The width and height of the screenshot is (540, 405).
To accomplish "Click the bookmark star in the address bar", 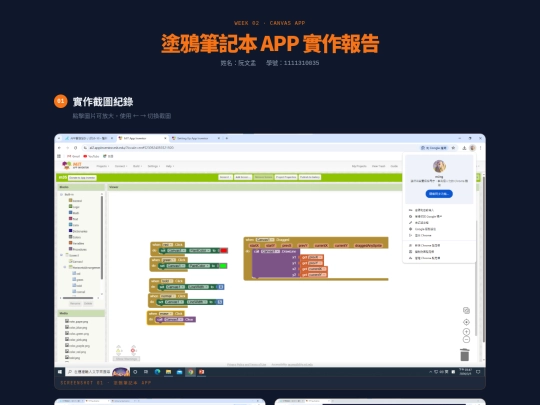I will pyautogui.click(x=454, y=148).
